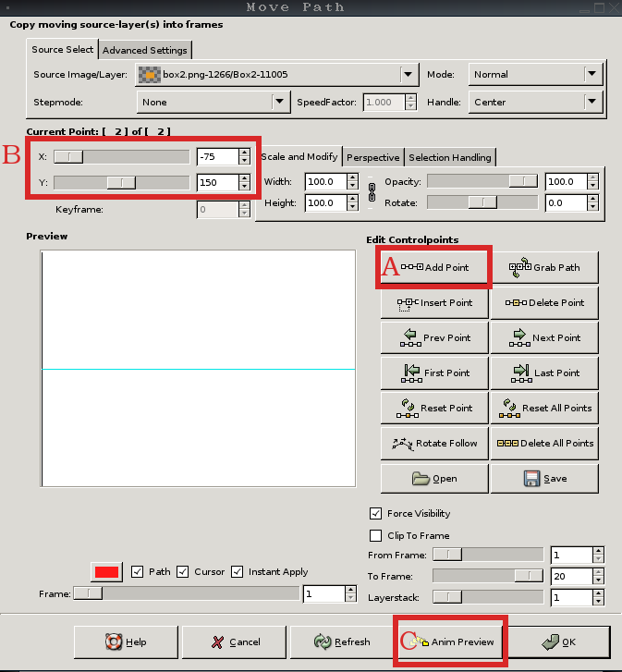Jump to Last Point
This screenshot has width=622, height=672.
point(544,373)
